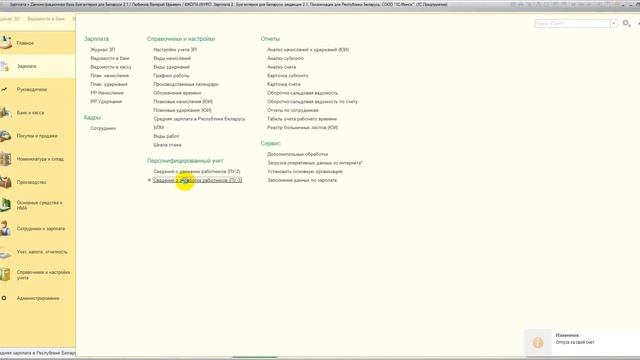
Task: Open Виды удержаний link
Action: 172,67
